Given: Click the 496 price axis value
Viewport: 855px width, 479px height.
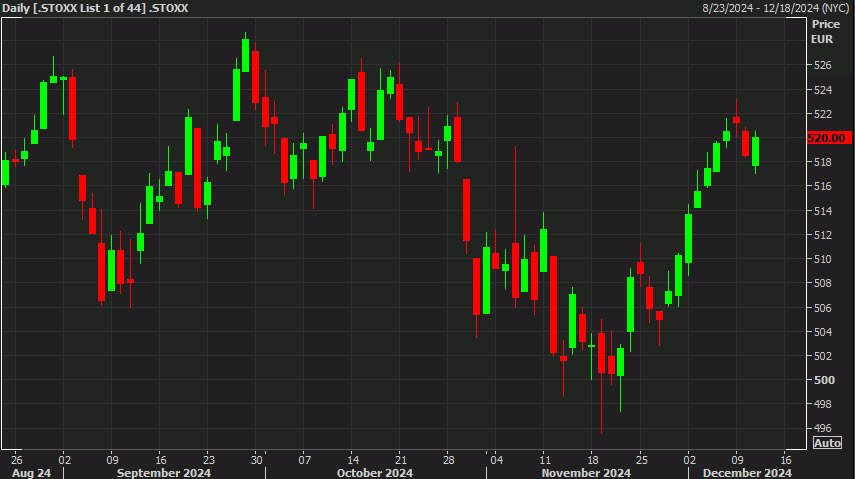Looking at the screenshot, I should pos(822,428).
